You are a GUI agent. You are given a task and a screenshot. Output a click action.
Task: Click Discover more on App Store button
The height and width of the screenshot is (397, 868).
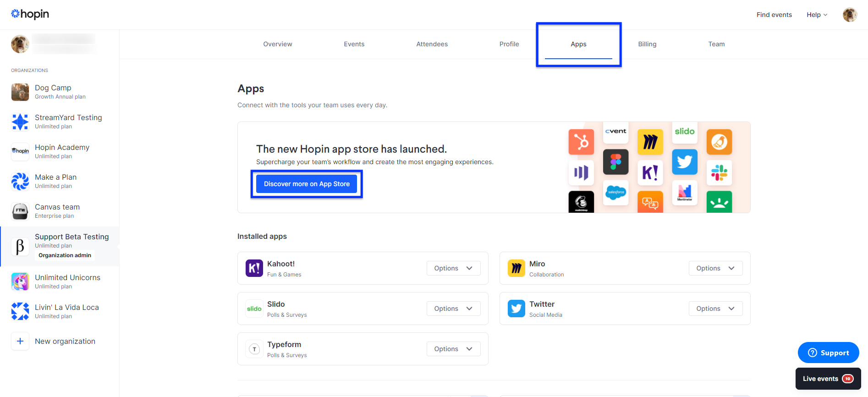click(x=307, y=184)
